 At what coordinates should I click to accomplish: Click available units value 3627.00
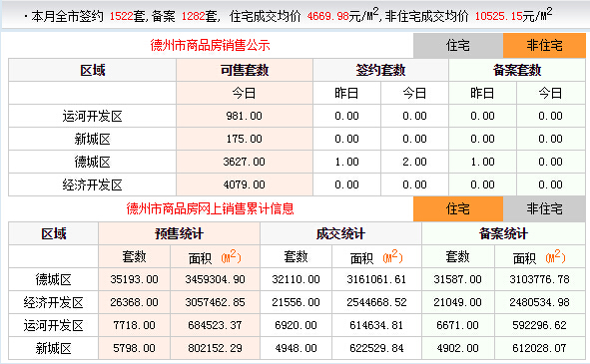tap(245, 162)
